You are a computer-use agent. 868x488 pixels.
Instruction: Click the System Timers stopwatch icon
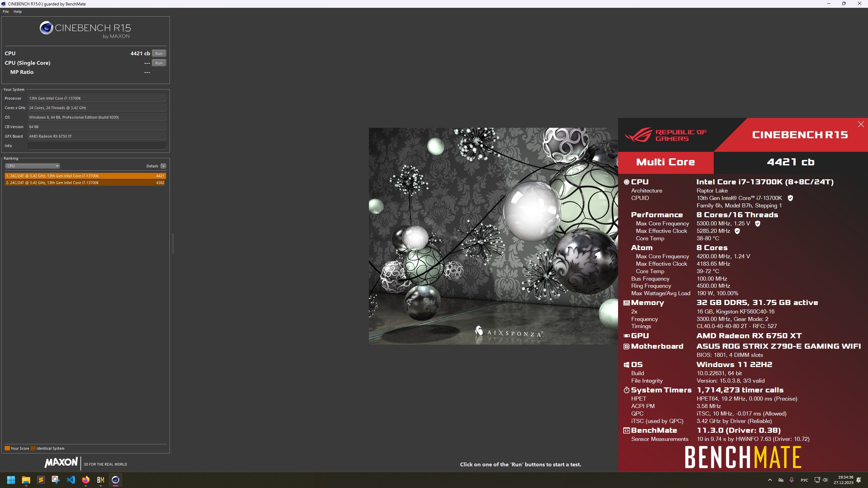point(627,390)
